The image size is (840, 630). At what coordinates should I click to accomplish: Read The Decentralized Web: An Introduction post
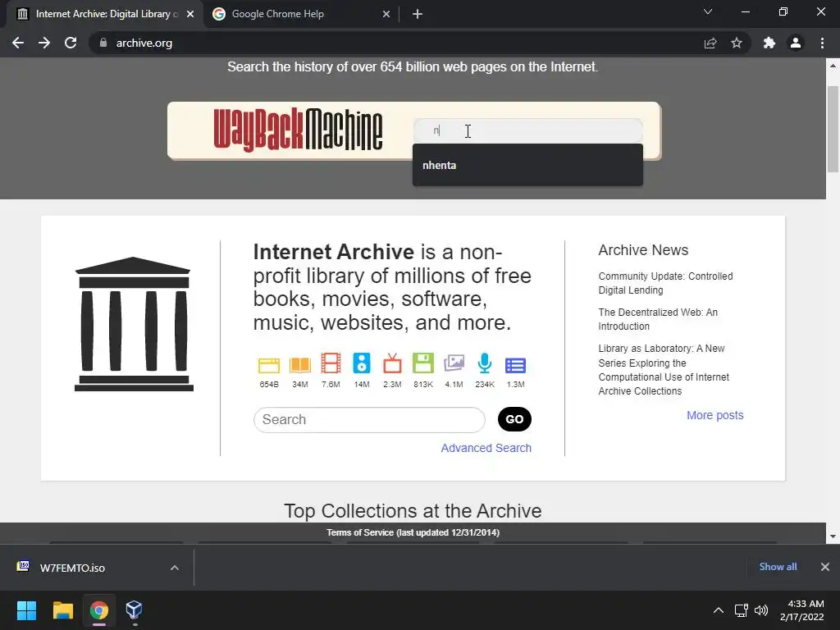pos(658,319)
